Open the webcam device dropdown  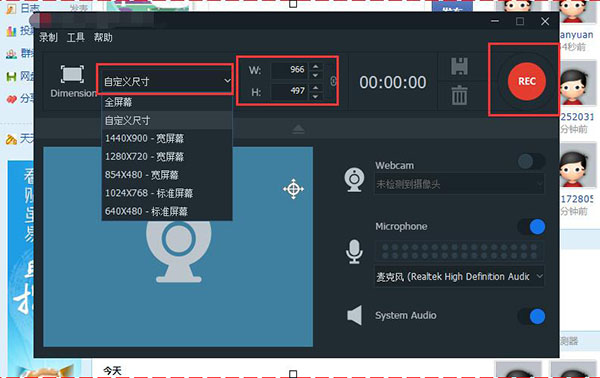click(x=459, y=184)
